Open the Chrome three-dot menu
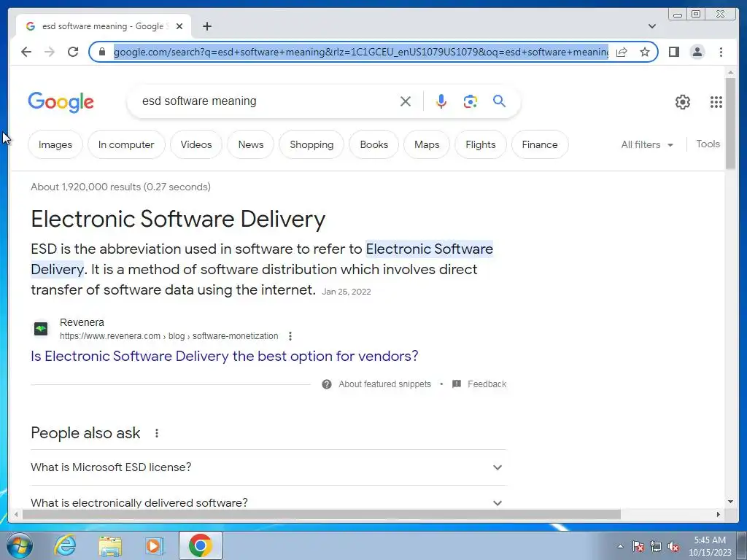The image size is (747, 560). tap(721, 52)
